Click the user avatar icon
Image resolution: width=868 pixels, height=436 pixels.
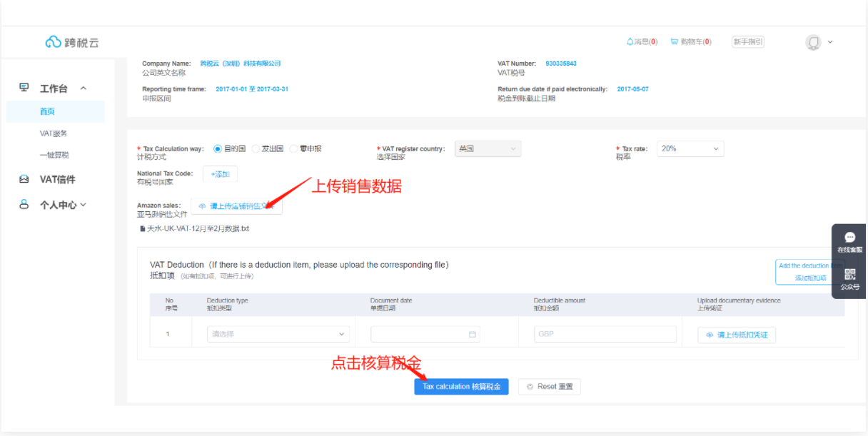[813, 42]
